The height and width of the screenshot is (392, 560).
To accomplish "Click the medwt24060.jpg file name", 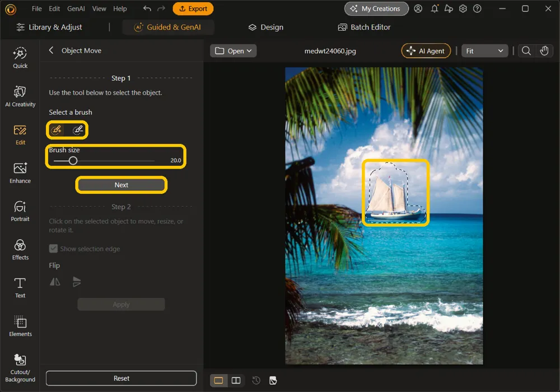I will [330, 51].
